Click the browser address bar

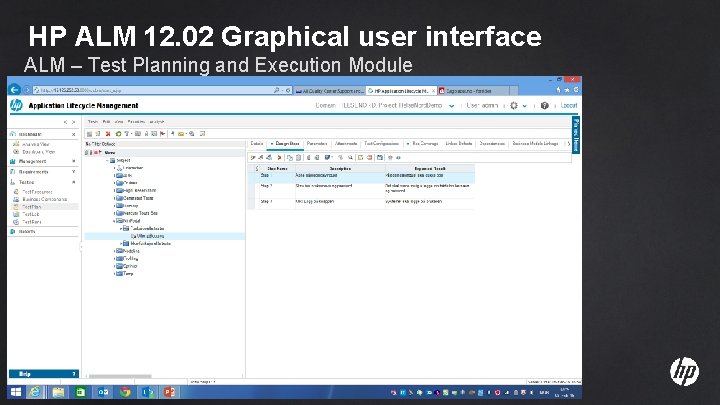154,90
